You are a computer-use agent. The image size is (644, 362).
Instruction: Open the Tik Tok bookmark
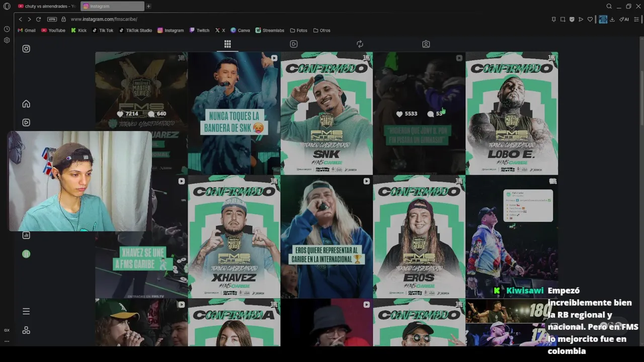103,30
